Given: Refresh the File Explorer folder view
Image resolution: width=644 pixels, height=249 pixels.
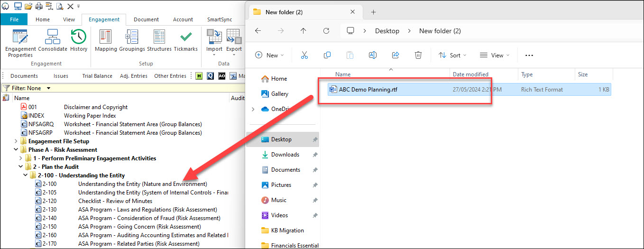Looking at the screenshot, I should [x=326, y=31].
